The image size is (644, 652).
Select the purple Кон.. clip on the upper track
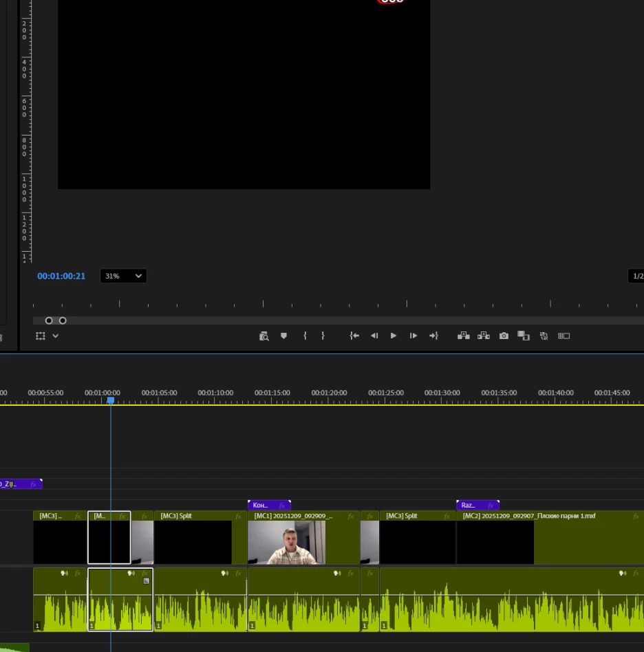point(269,506)
